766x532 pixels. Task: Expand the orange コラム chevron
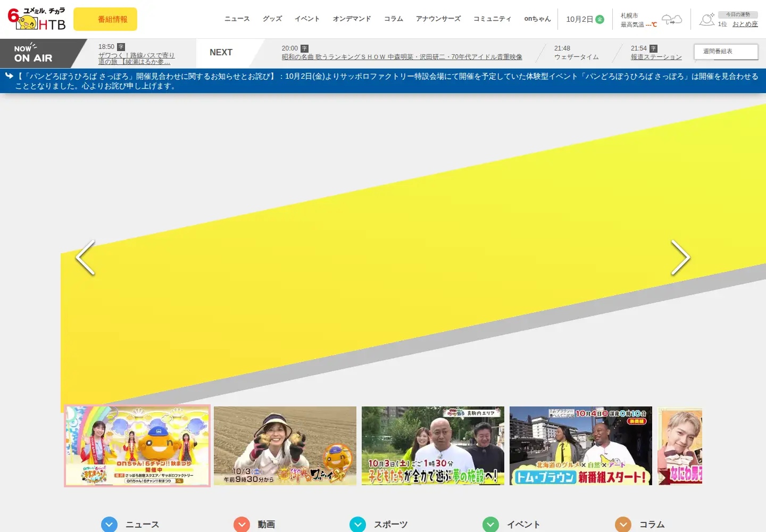[x=623, y=525]
